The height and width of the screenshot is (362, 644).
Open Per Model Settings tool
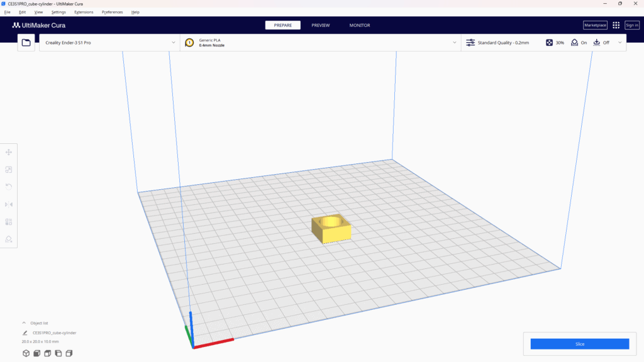tap(8, 221)
